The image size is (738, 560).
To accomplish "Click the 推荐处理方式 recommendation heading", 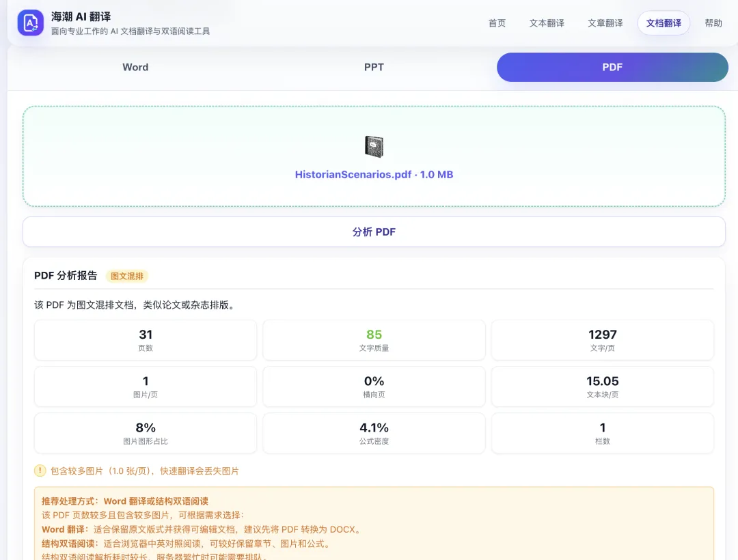I will point(125,501).
